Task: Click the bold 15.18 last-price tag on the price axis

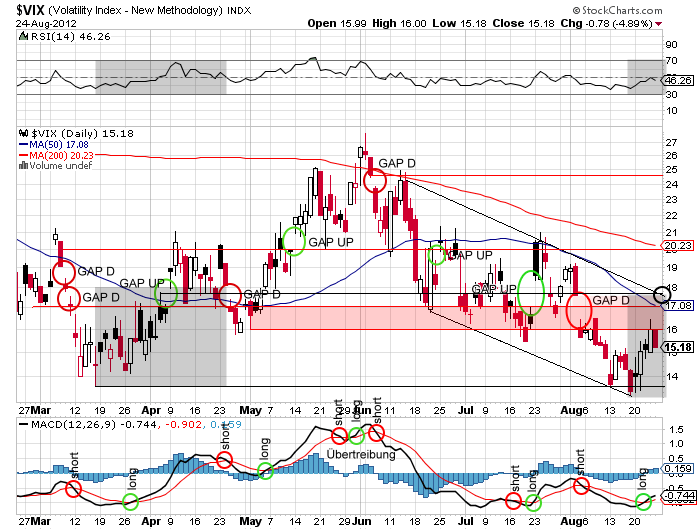Action: [x=679, y=347]
